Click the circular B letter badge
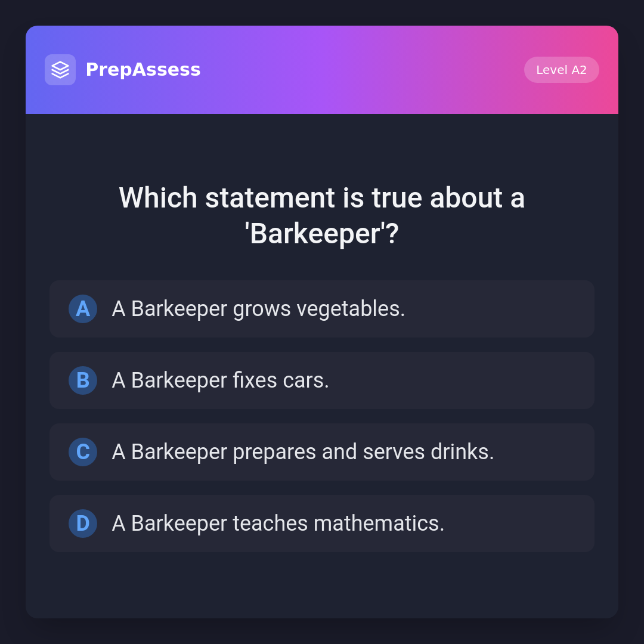This screenshot has height=644, width=644. click(x=83, y=380)
